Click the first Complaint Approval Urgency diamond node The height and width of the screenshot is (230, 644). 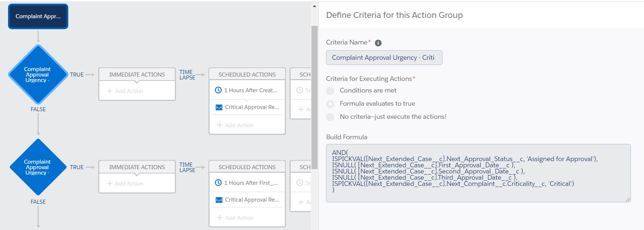point(38,74)
